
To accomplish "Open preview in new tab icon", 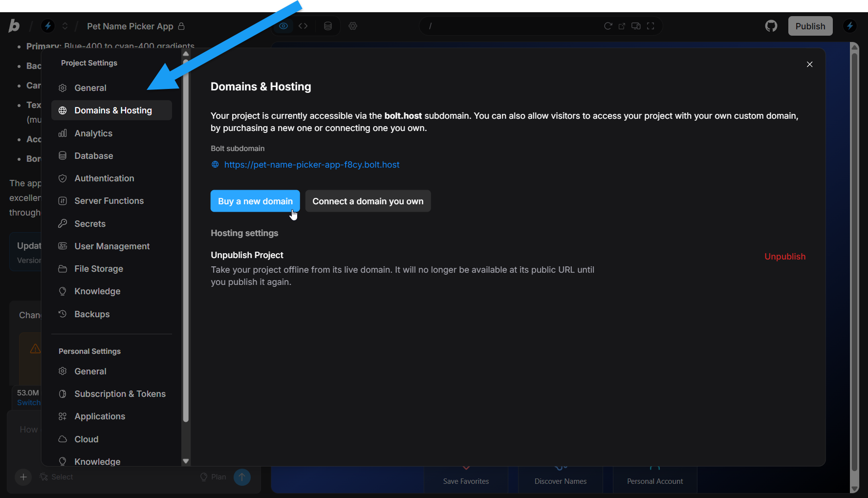I will point(622,26).
